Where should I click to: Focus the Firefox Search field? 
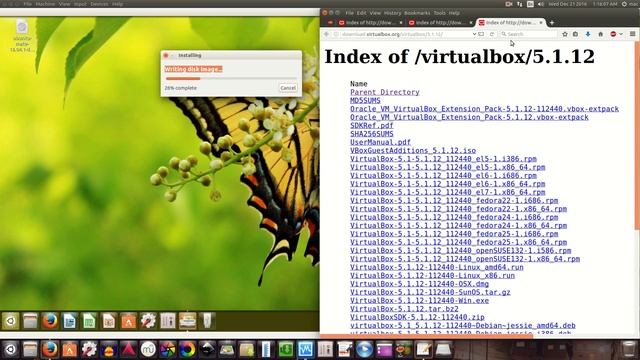(x=528, y=34)
